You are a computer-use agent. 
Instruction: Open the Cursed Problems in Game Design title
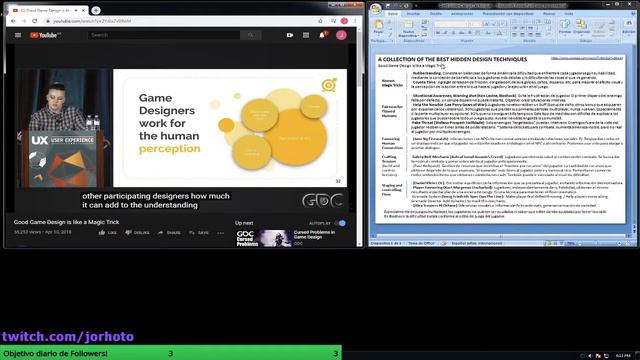point(314,234)
